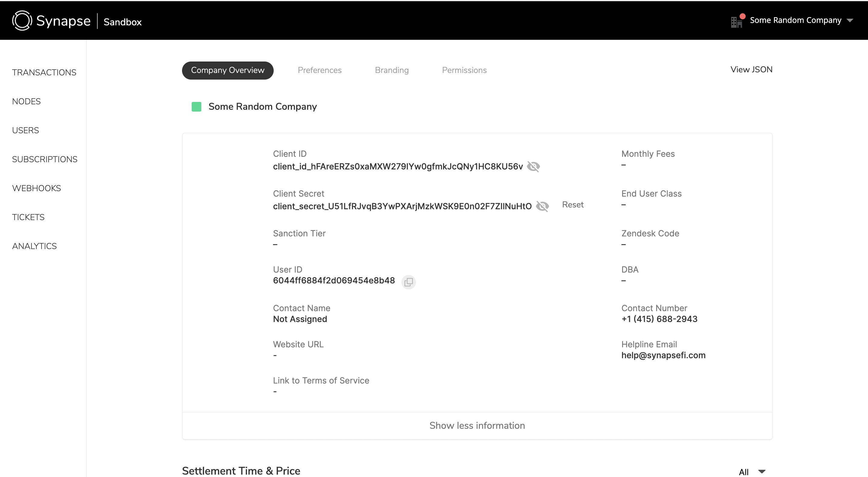Open Nodes in the sidebar

tap(26, 102)
